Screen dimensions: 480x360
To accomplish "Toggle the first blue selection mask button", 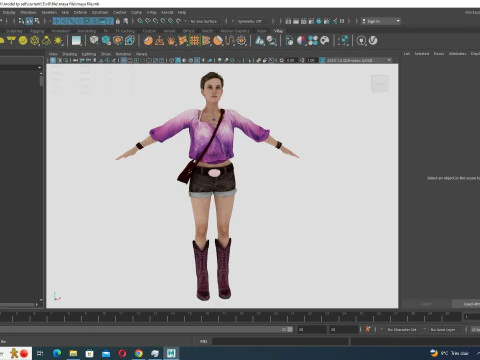I will click(x=56, y=21).
